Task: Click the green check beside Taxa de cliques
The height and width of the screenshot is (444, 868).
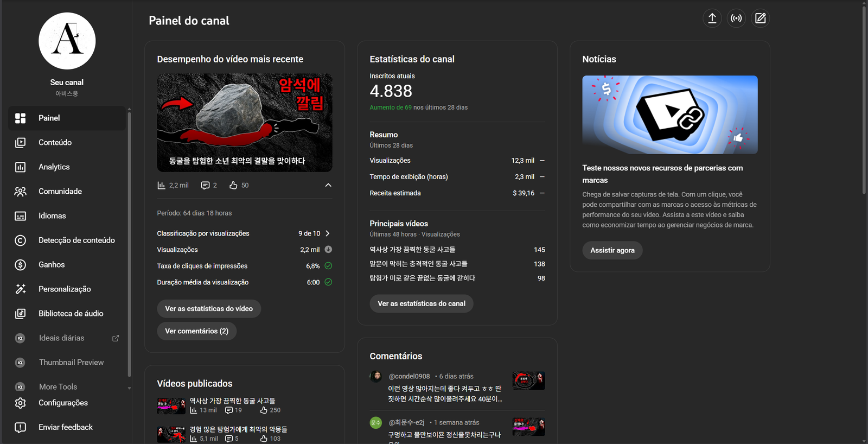Action: [x=328, y=266]
